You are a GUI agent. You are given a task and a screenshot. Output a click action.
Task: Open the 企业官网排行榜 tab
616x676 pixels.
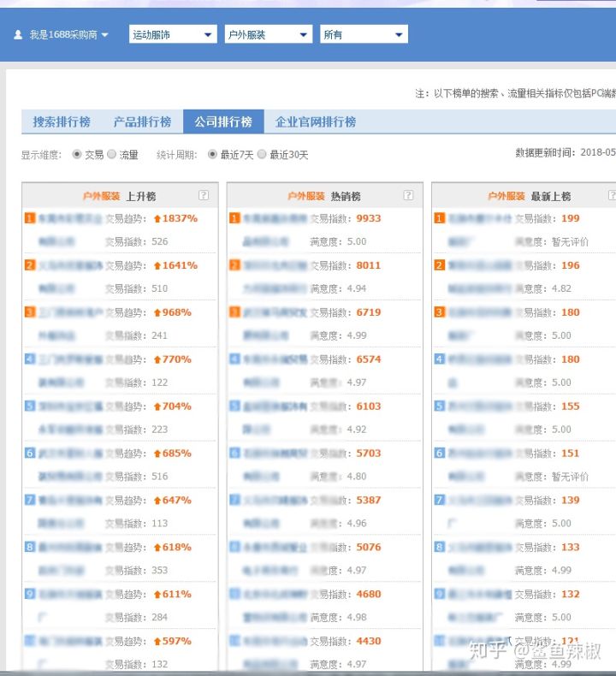click(x=316, y=122)
